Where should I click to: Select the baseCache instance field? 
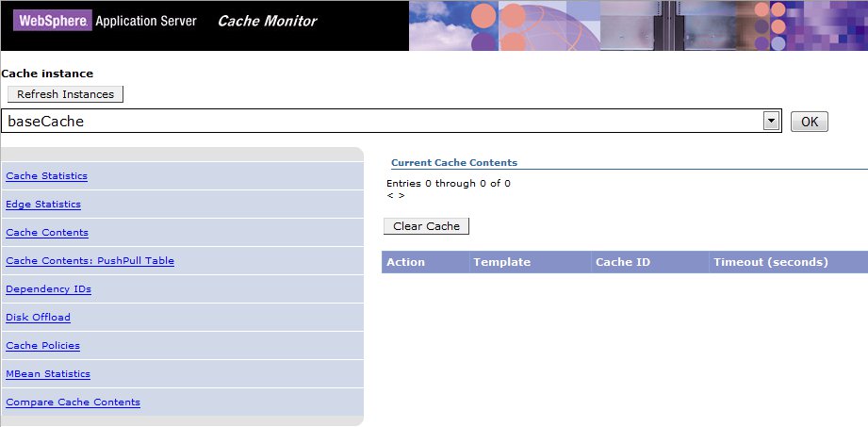pyautogui.click(x=391, y=122)
